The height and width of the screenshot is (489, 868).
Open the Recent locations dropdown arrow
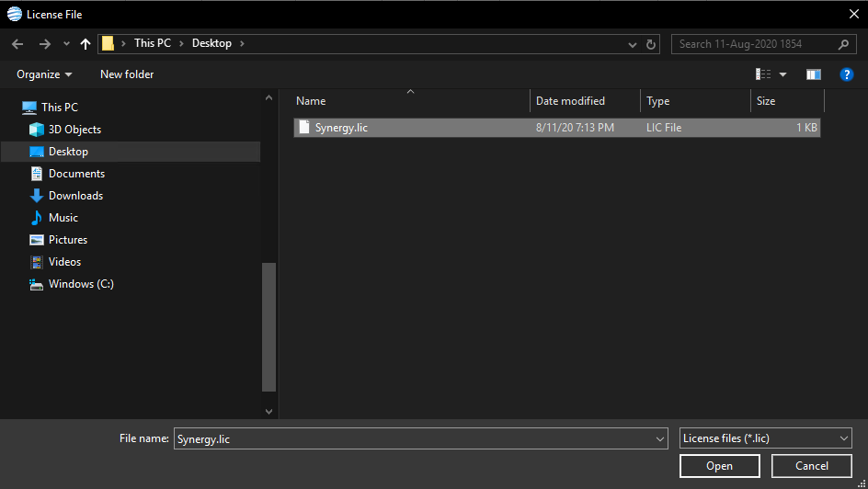click(66, 44)
